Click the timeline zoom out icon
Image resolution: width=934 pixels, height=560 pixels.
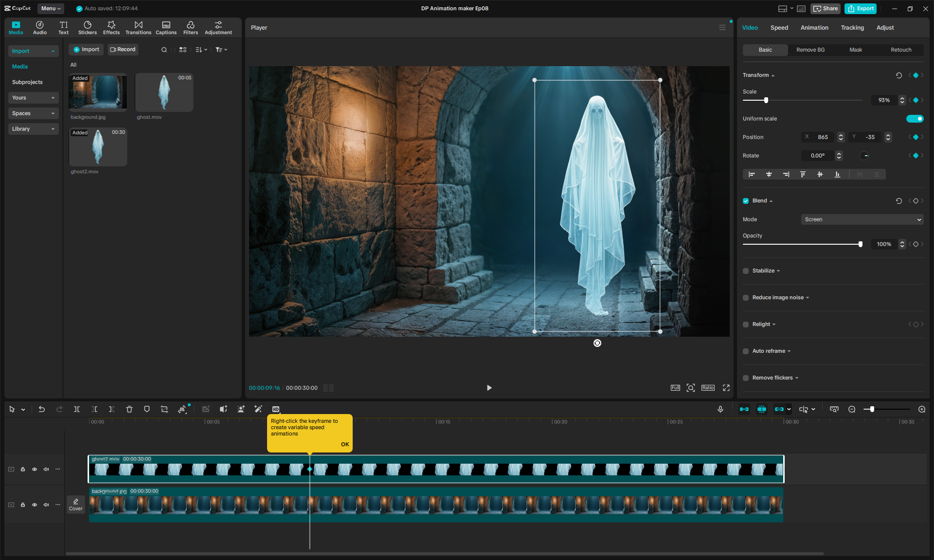coord(852,409)
